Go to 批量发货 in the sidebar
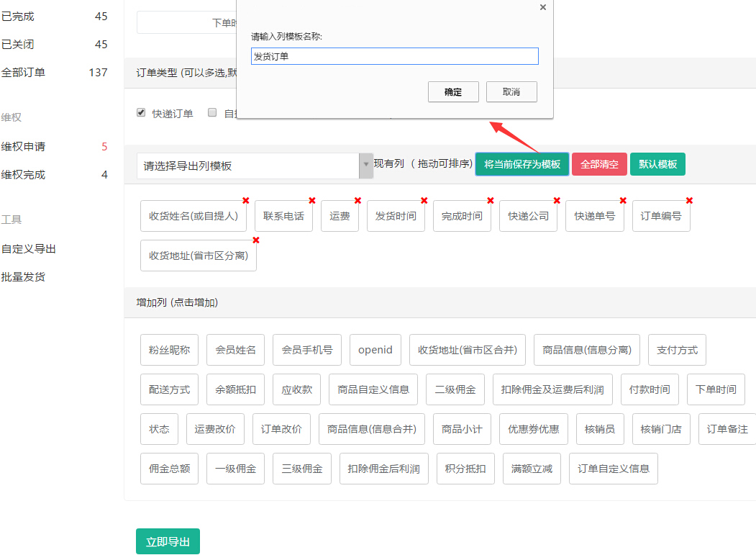756x555 pixels. click(23, 277)
